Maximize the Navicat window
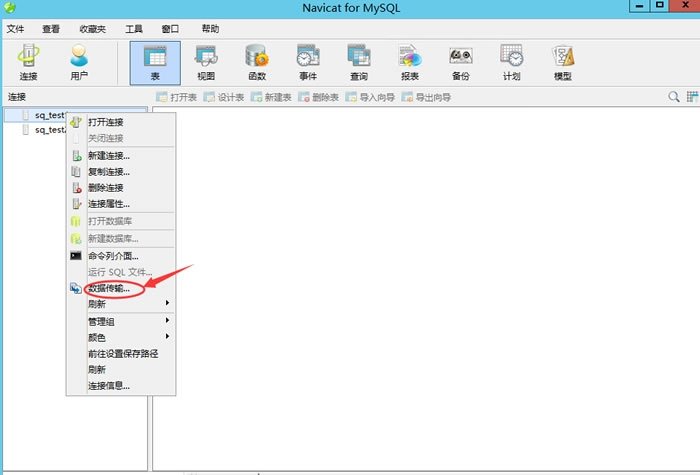Image resolution: width=700 pixels, height=475 pixels. coord(660,6)
